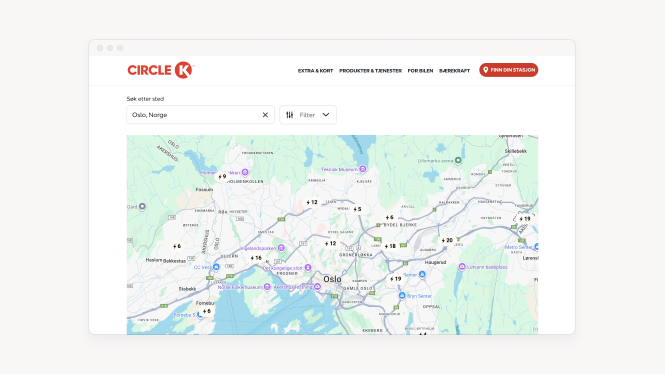Select the charger marker 12 below Teknisk Museum
The image size is (665, 374).
[x=312, y=202]
